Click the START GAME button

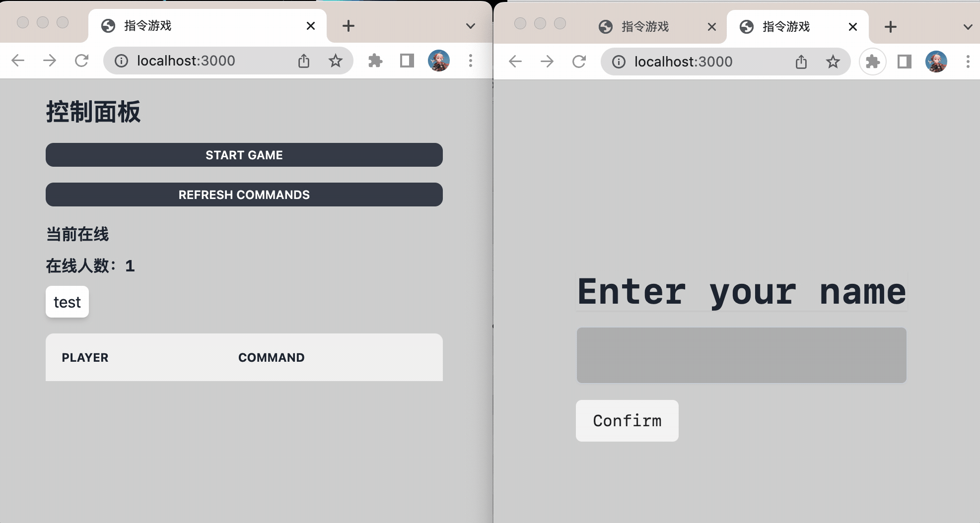pyautogui.click(x=244, y=155)
